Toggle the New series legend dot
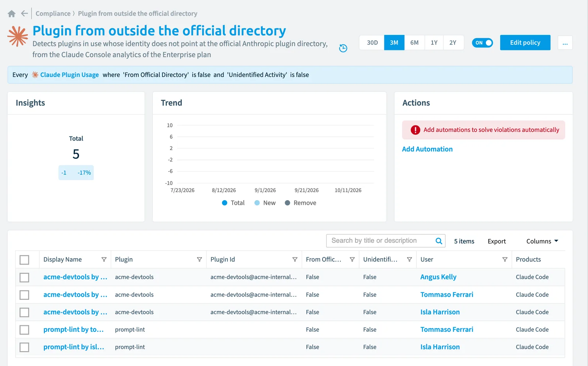588x366 pixels. [x=257, y=203]
